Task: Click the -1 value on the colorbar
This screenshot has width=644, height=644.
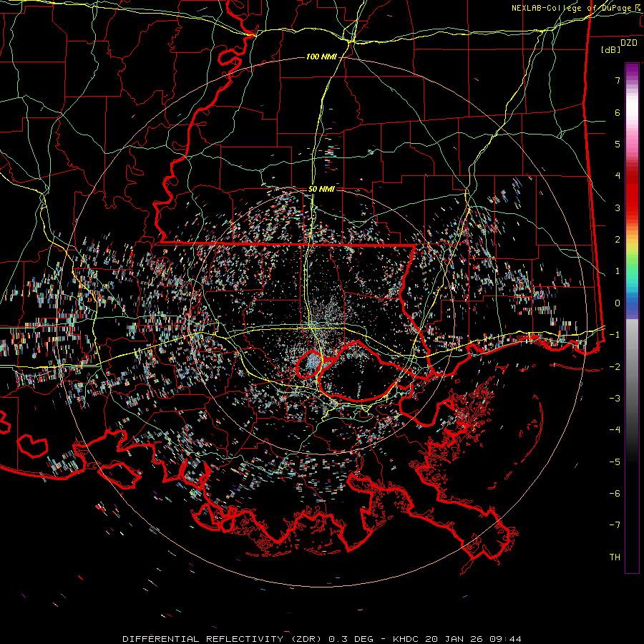Action: 615,335
